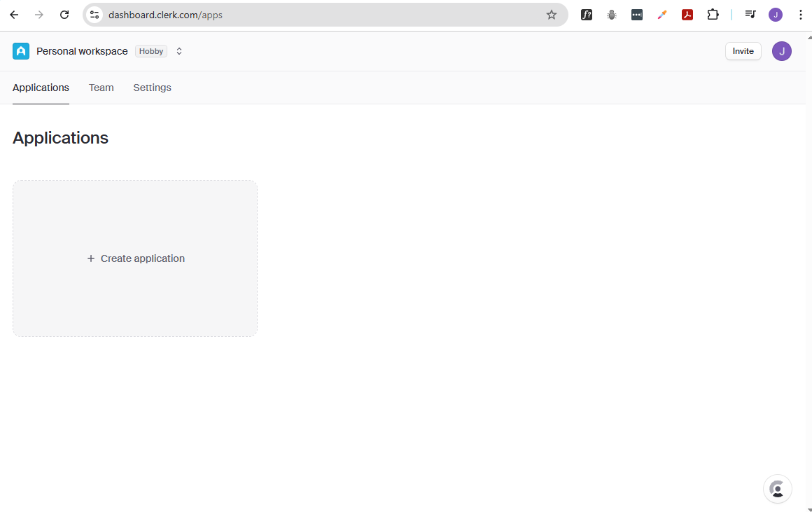
Task: Open the Adobe Acrobat extension icon
Action: (x=687, y=15)
